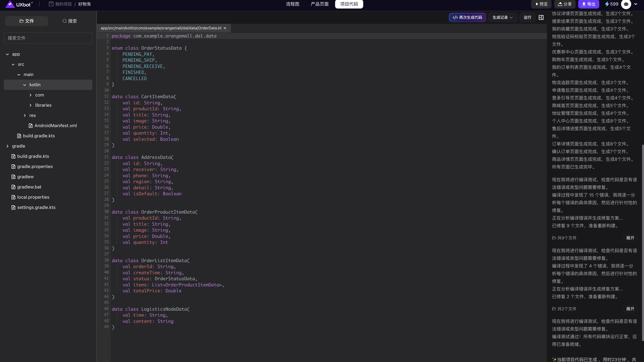Click the user avatar robot icon
Image resolution: width=644 pixels, height=362 pixels.
point(626,4)
